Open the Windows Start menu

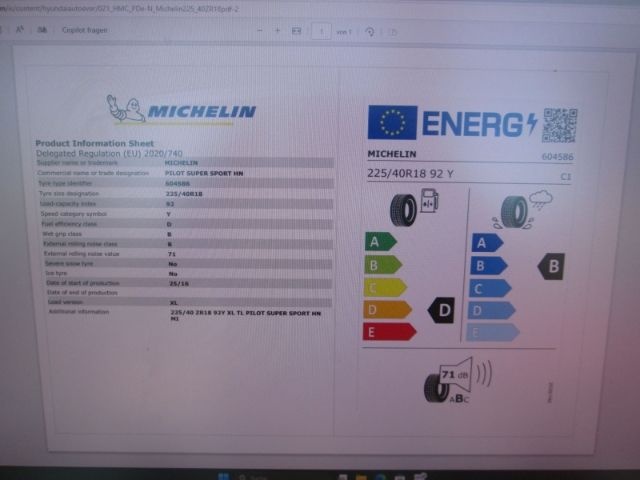pos(223,477)
